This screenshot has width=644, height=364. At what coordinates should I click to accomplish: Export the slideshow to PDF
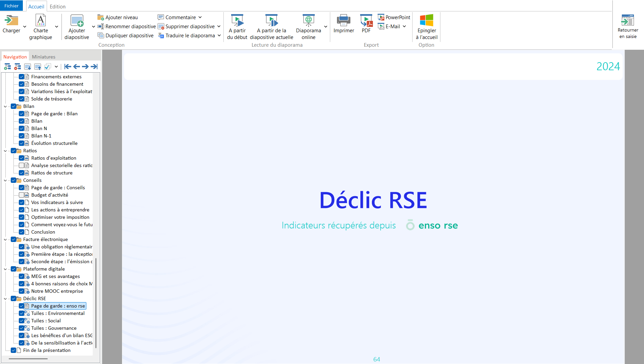coord(366,24)
